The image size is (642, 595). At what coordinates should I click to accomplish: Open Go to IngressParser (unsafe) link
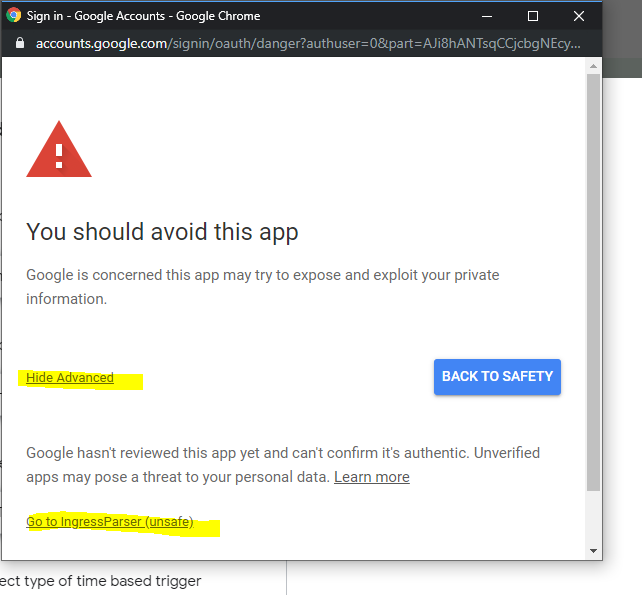pyautogui.click(x=110, y=522)
